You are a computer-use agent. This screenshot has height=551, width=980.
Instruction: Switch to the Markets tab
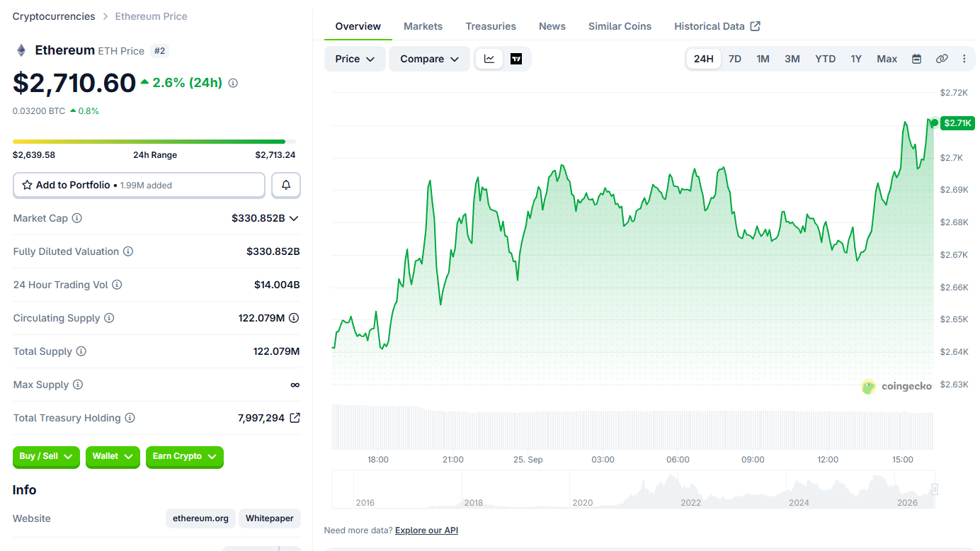point(423,26)
